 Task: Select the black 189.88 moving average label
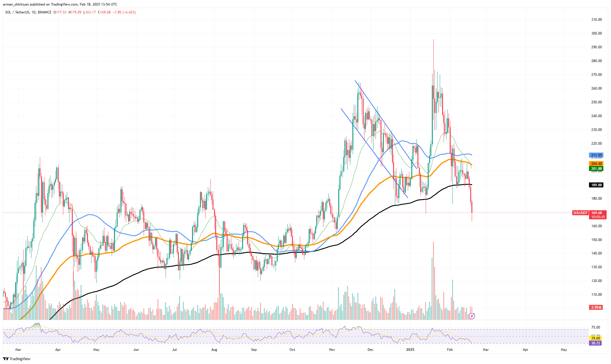coord(597,185)
